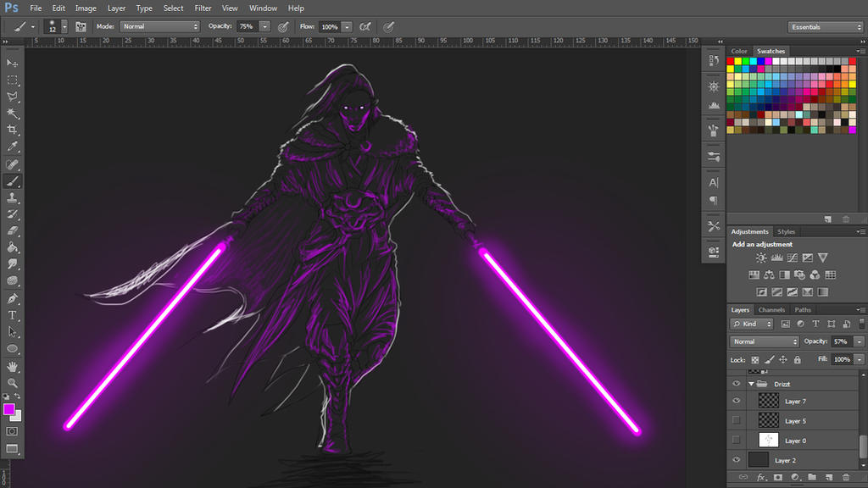Switch to the Color tab
The height and width of the screenshot is (488, 868).
pyautogui.click(x=739, y=51)
